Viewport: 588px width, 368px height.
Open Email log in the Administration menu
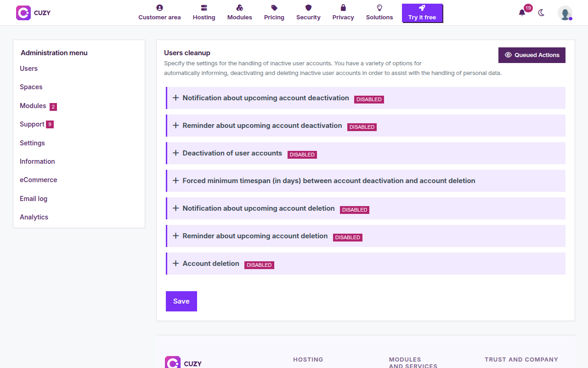click(x=34, y=199)
